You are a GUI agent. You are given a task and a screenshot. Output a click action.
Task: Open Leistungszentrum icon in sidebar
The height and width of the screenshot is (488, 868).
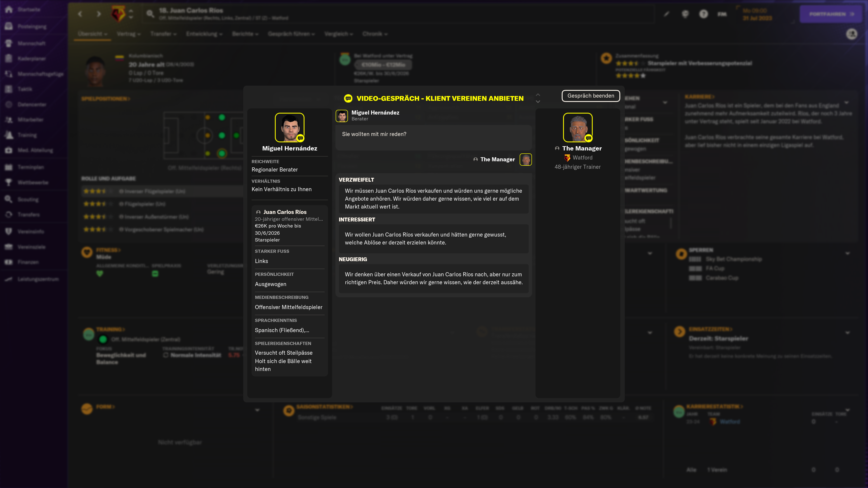(x=9, y=279)
